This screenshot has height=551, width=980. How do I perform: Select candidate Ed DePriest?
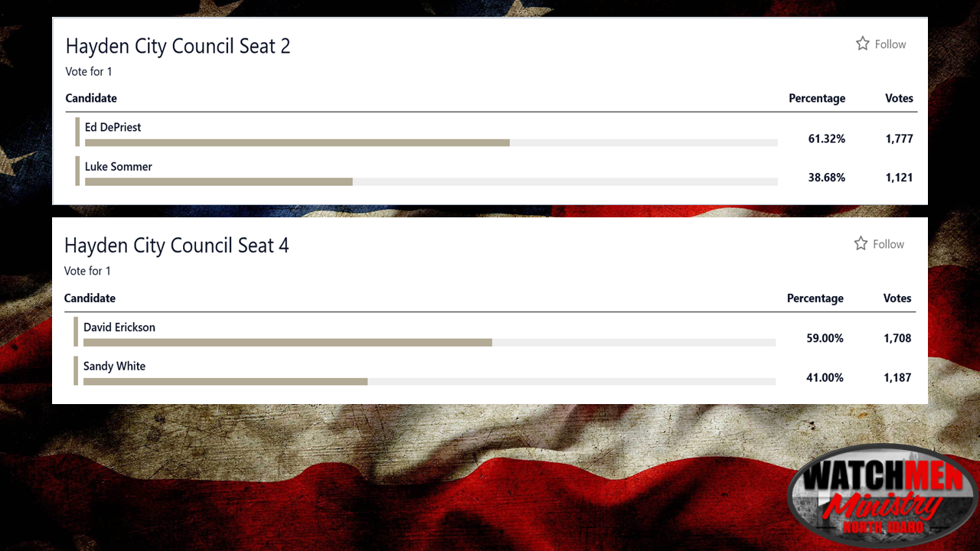coord(113,128)
